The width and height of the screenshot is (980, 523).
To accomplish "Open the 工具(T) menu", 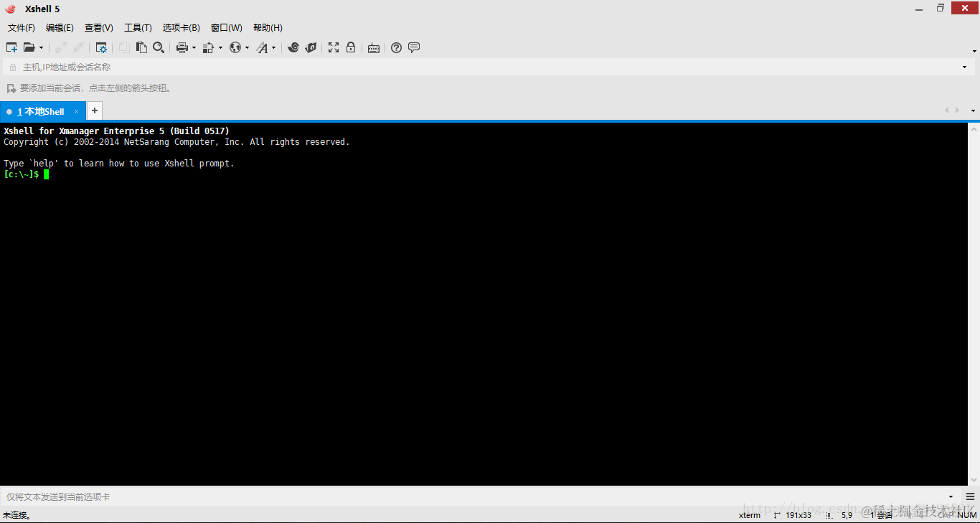I will (x=138, y=28).
